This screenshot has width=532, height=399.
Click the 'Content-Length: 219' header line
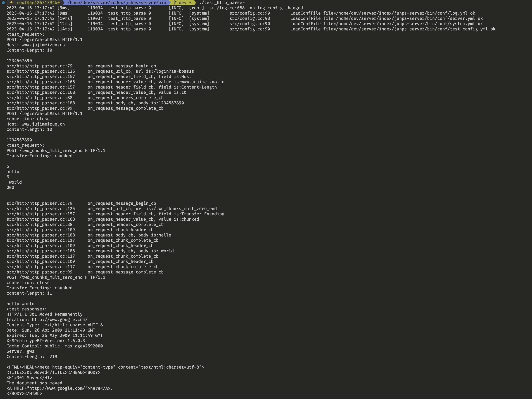[x=32, y=357]
